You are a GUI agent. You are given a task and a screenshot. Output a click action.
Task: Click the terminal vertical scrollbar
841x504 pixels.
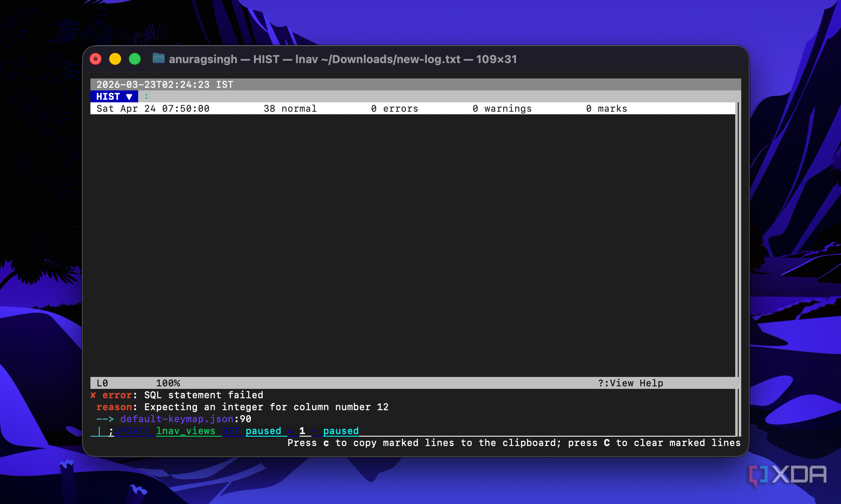tap(738, 239)
